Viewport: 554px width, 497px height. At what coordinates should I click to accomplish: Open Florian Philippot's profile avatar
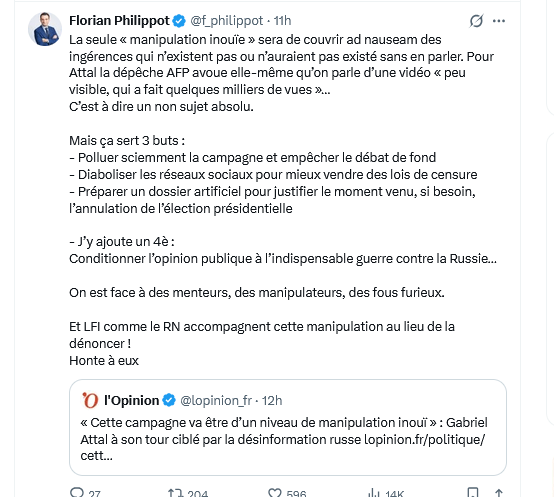[x=45, y=29]
